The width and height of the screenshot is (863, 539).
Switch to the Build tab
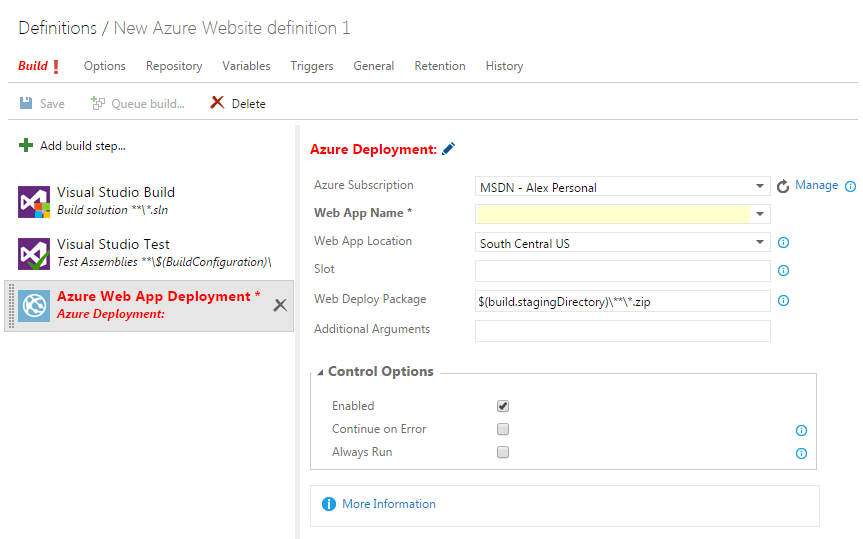pos(33,66)
